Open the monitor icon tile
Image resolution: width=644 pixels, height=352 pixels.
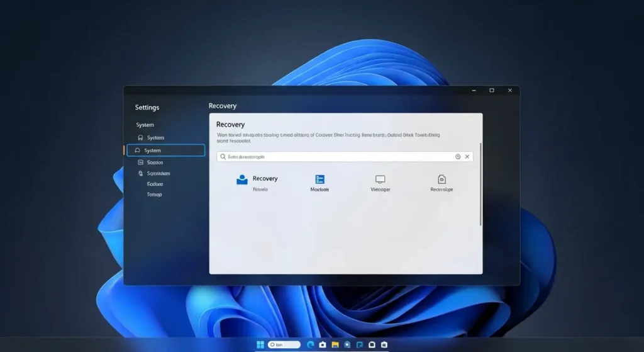[380, 179]
